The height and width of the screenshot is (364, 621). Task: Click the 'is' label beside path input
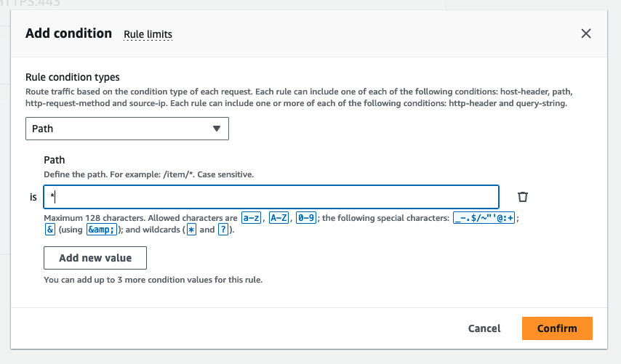click(x=33, y=197)
